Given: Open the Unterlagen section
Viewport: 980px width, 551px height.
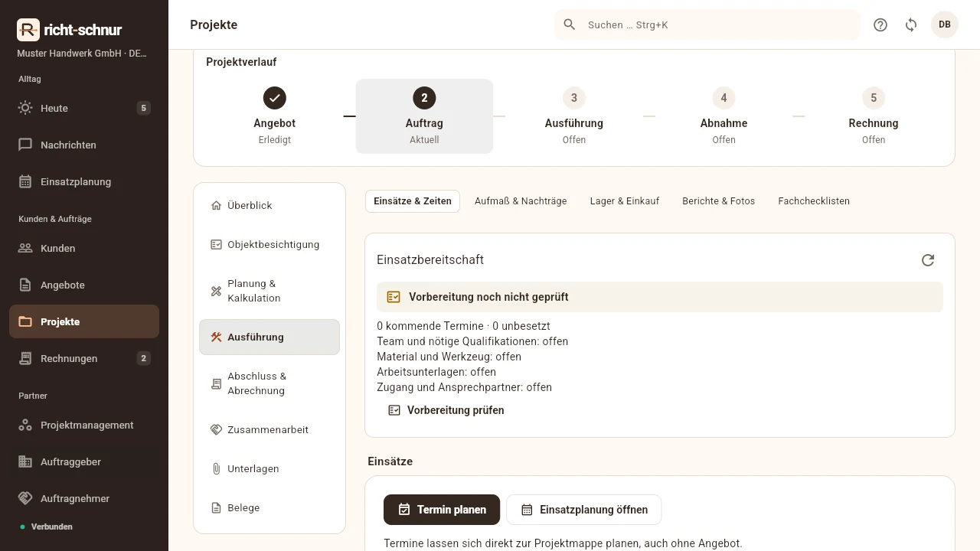Looking at the screenshot, I should click(x=269, y=468).
